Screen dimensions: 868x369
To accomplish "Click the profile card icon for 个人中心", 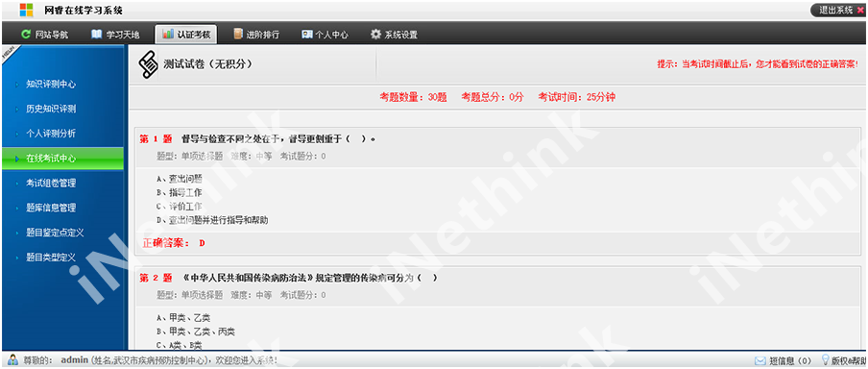I will pos(306,35).
